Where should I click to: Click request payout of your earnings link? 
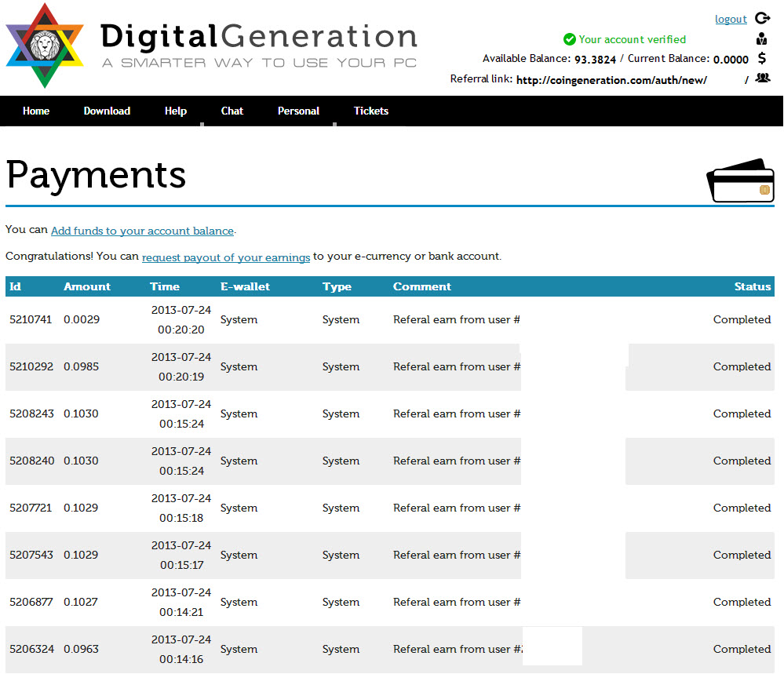coord(226,257)
